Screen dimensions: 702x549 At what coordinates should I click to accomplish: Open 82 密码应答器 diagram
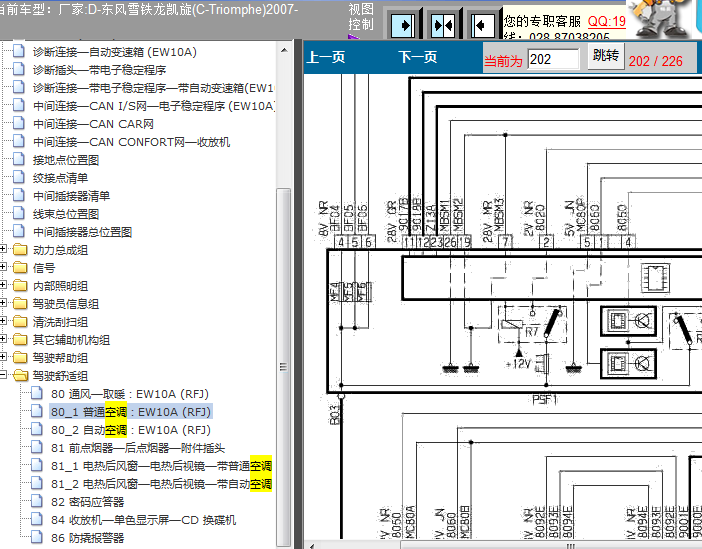click(x=87, y=502)
